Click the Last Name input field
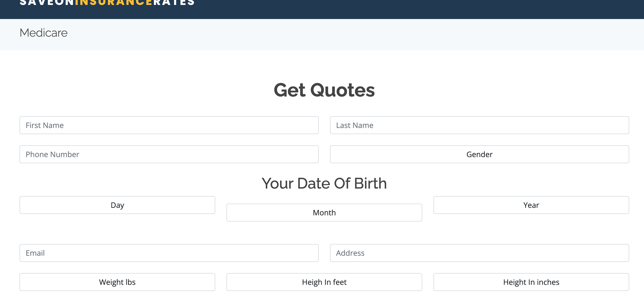The image size is (644, 302). click(x=479, y=125)
